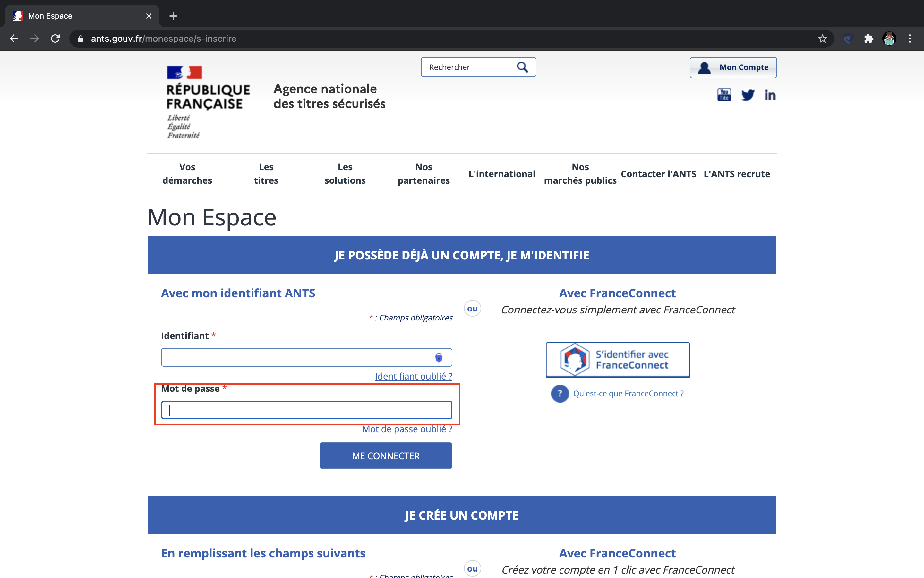Click the browser back arrow

[x=14, y=39]
